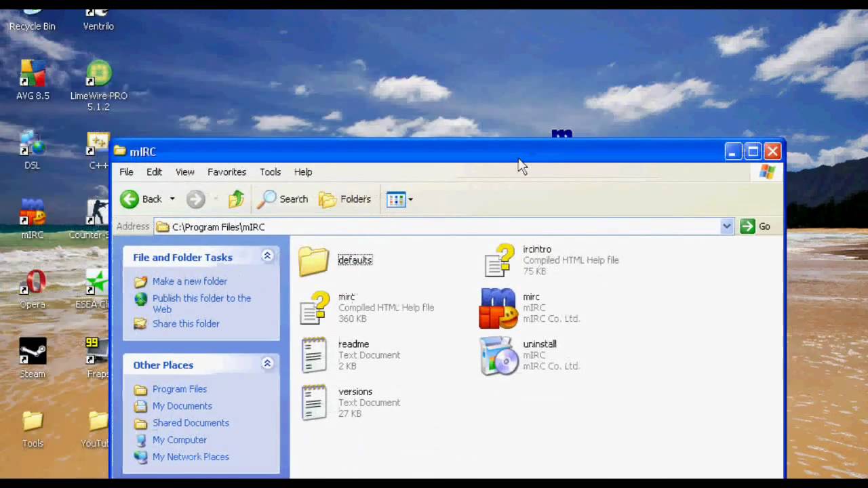
Task: Close the mIRC folder window
Action: [x=772, y=151]
